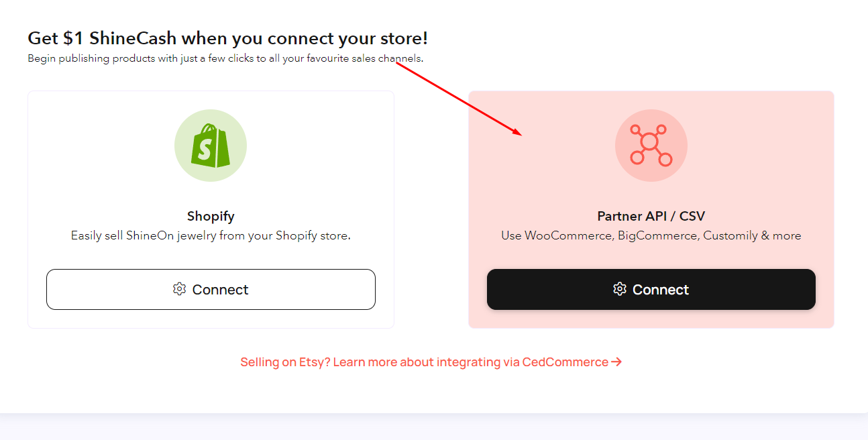Connect via Partner API / CSV
The image size is (868, 440).
pos(651,289)
